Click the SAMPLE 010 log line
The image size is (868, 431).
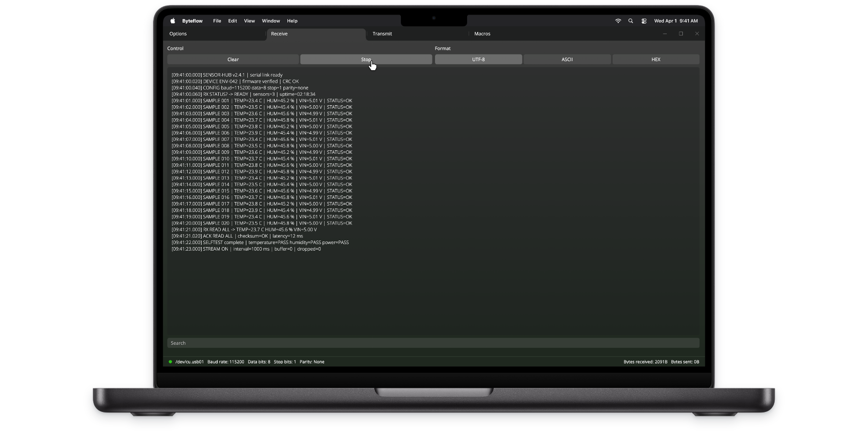(262, 159)
